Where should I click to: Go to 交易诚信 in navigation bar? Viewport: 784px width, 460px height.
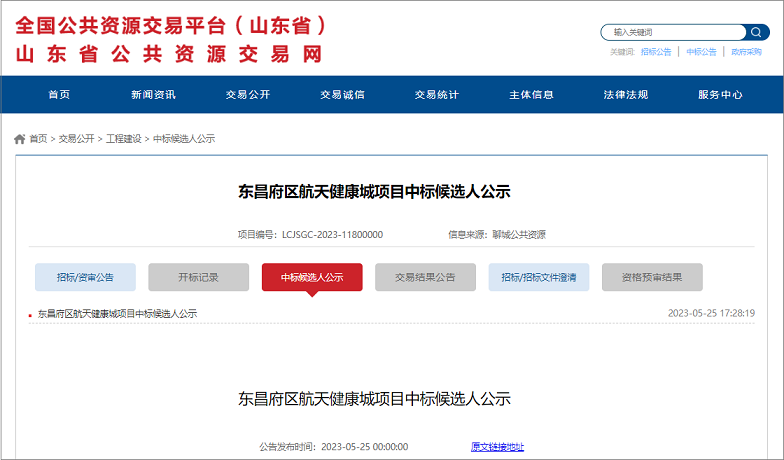click(x=342, y=95)
